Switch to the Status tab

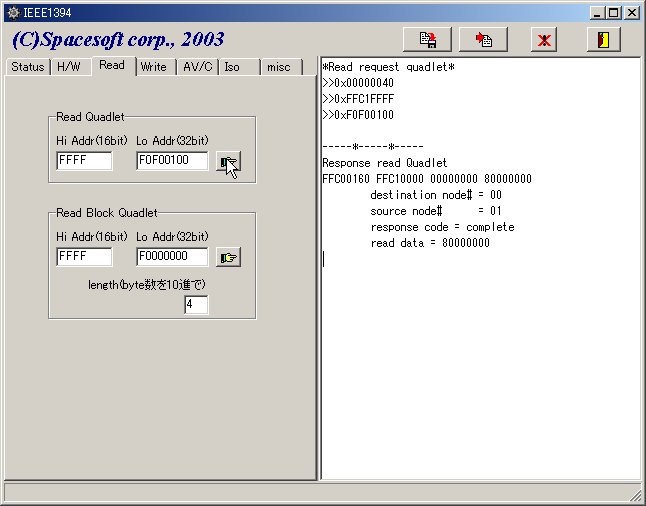(27, 67)
